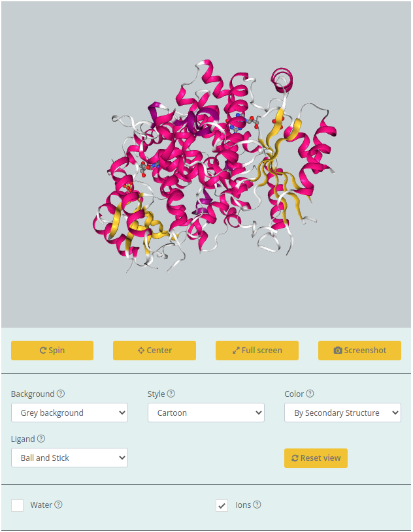Open the Background dropdown
Image resolution: width=413 pixels, height=532 pixels.
pos(69,413)
